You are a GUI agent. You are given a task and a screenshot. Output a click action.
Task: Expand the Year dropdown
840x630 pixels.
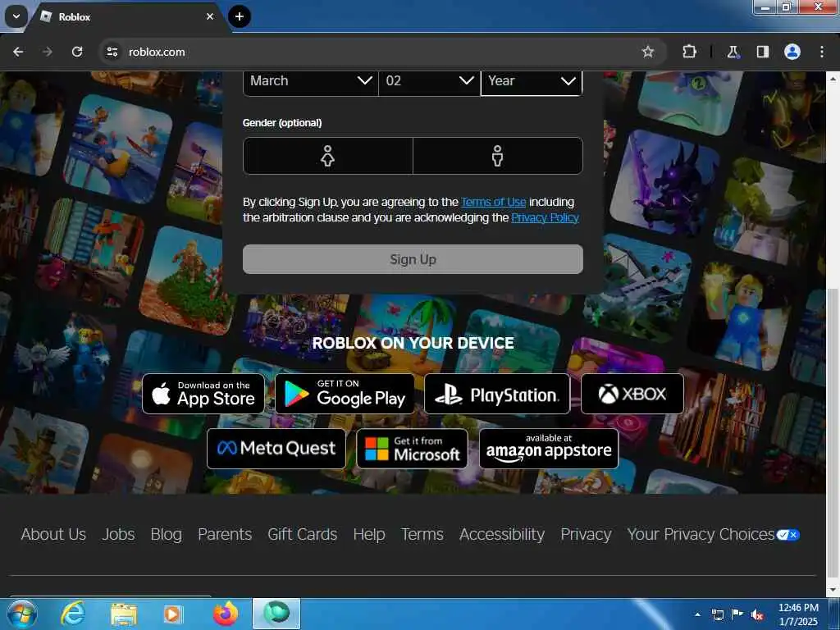(x=532, y=81)
